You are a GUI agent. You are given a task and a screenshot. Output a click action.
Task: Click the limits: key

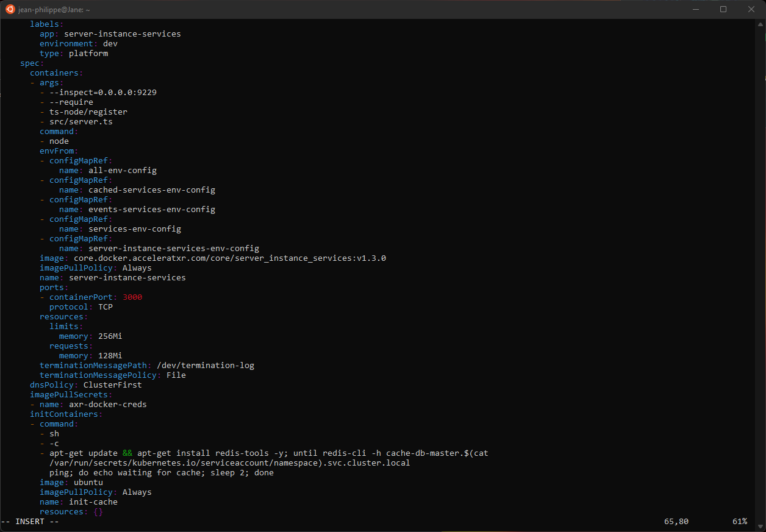pos(66,327)
